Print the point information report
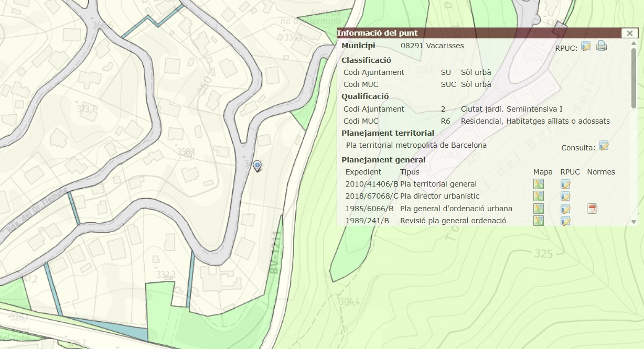Viewport: 644px width, 349px height. tap(602, 46)
